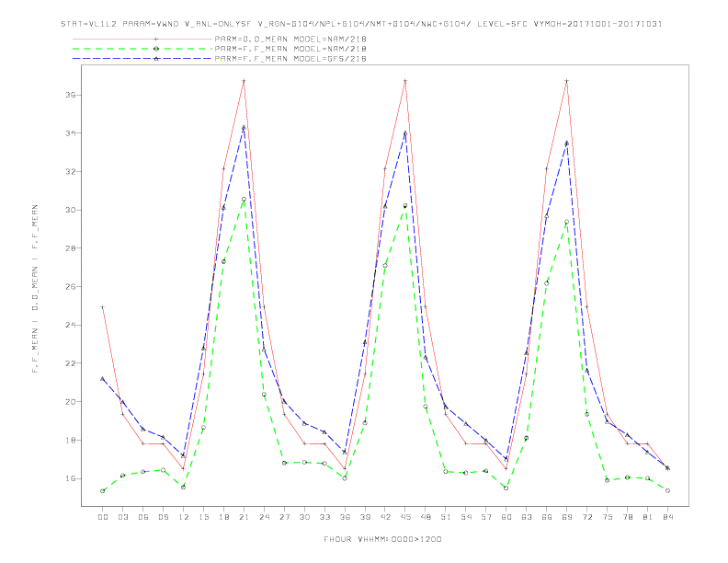Click x-axis forecast hour label 33
Image resolution: width=728 pixels, height=563 pixels.
click(x=324, y=517)
